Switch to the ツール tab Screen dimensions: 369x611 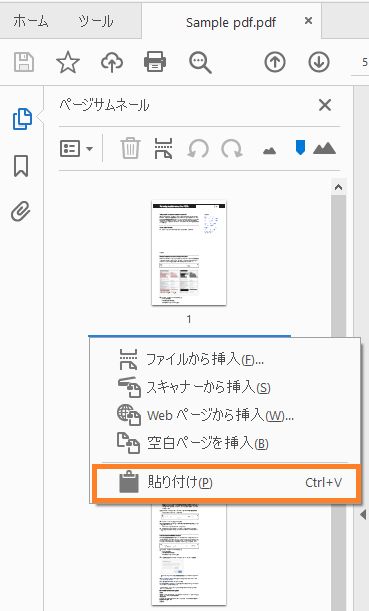pyautogui.click(x=96, y=21)
